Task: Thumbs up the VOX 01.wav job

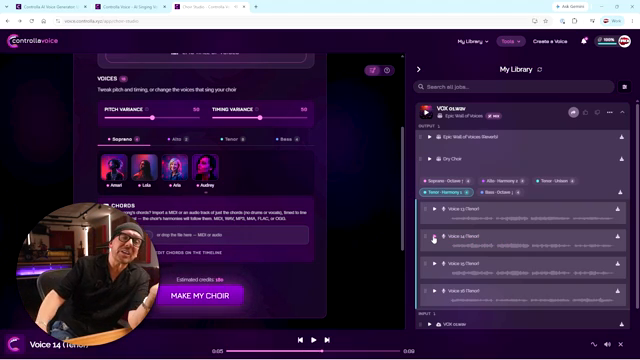Action: (586, 112)
